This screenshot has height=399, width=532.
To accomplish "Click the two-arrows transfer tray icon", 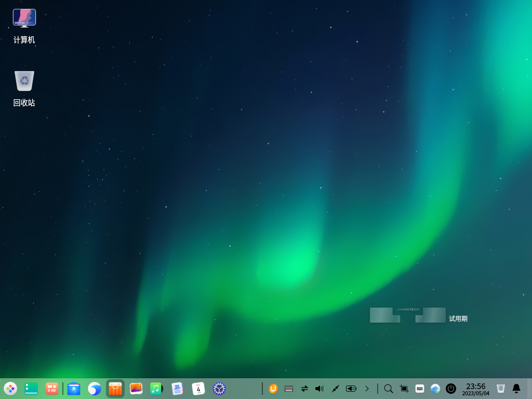I will pyautogui.click(x=304, y=389).
